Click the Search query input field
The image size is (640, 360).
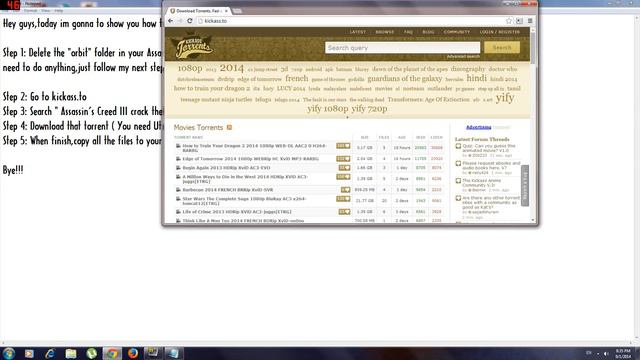tap(402, 48)
